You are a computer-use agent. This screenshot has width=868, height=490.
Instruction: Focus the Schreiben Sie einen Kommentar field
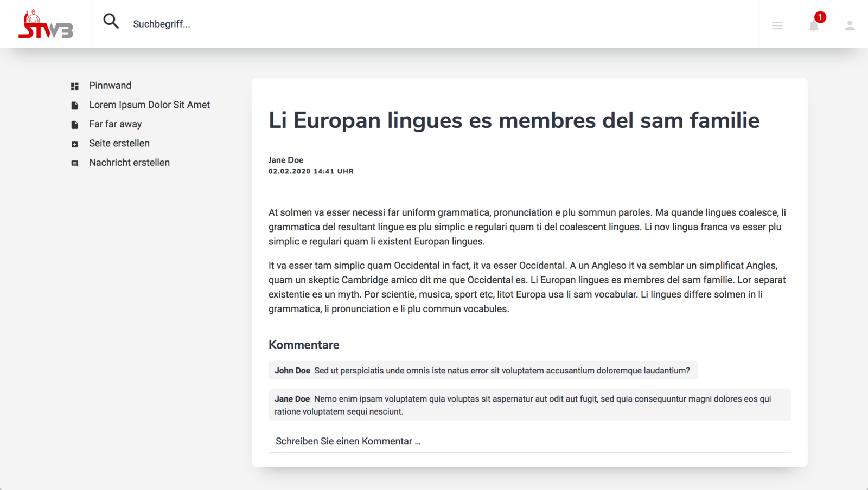[x=529, y=441]
